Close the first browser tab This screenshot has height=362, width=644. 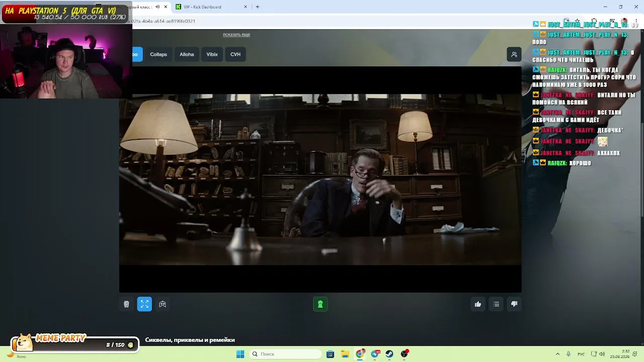tap(166, 7)
